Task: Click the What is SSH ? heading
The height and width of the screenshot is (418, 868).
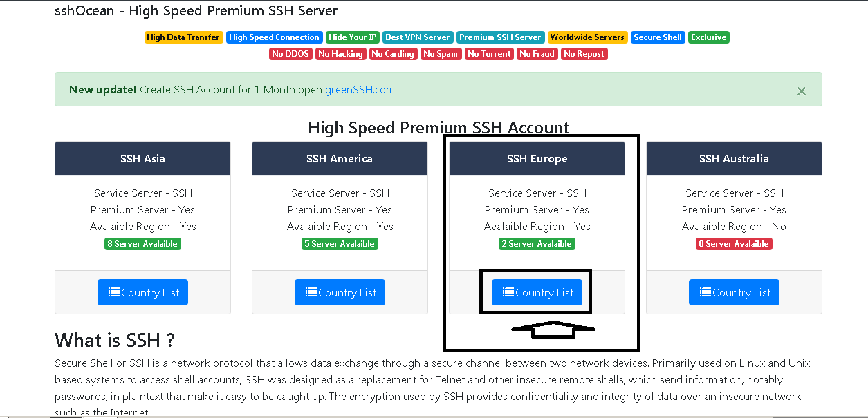Action: coord(115,340)
